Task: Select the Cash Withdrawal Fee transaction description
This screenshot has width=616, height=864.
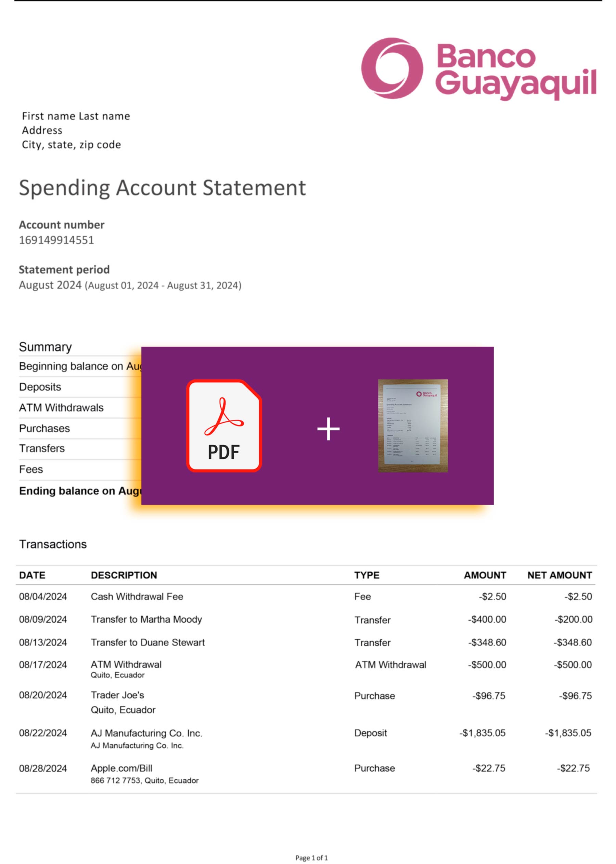Action: (137, 597)
